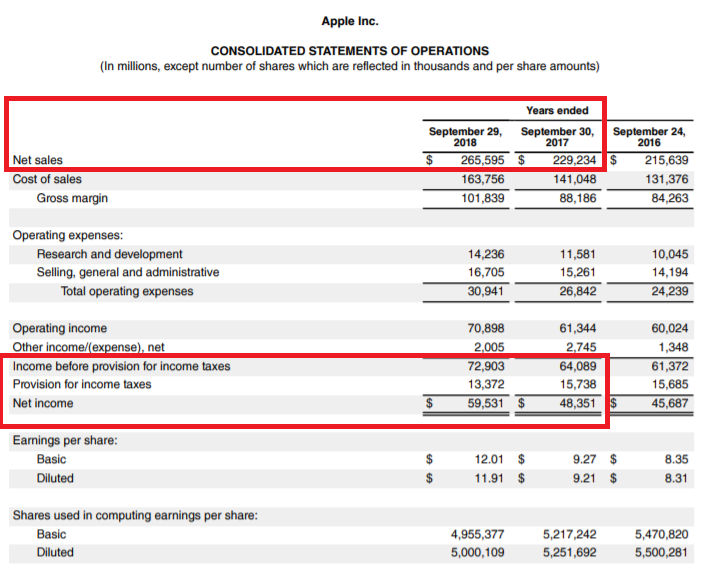This screenshot has height=574, width=706.
Task: Select operating income value 60,024
Action: pyautogui.click(x=670, y=328)
